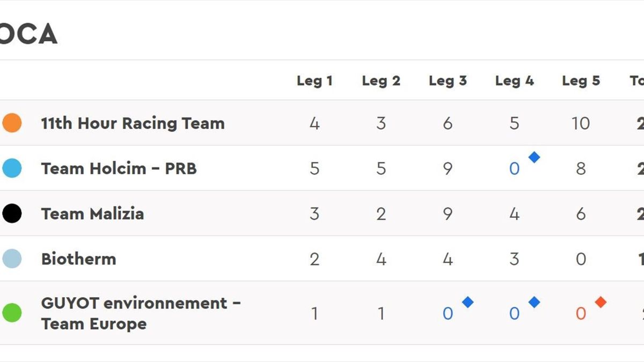644x362 pixels.
Task: Click 11th Hour Racing's Leg 5 score of 10
Action: pyautogui.click(x=581, y=123)
